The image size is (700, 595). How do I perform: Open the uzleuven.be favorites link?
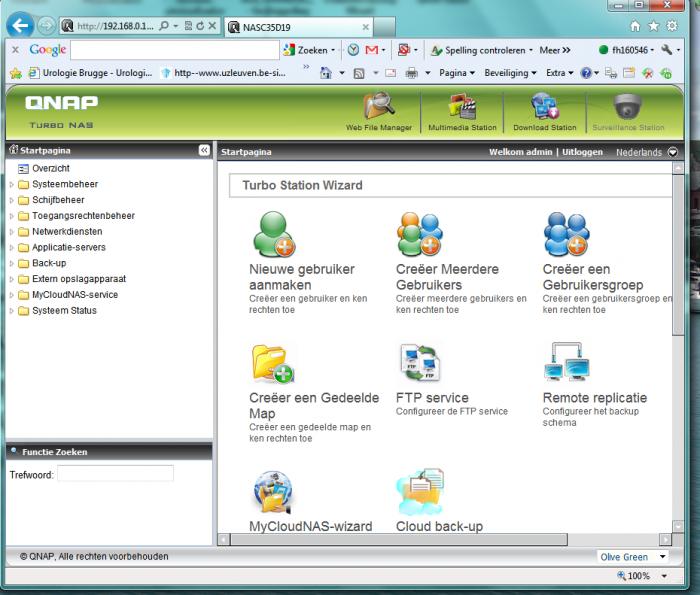pyautogui.click(x=223, y=73)
